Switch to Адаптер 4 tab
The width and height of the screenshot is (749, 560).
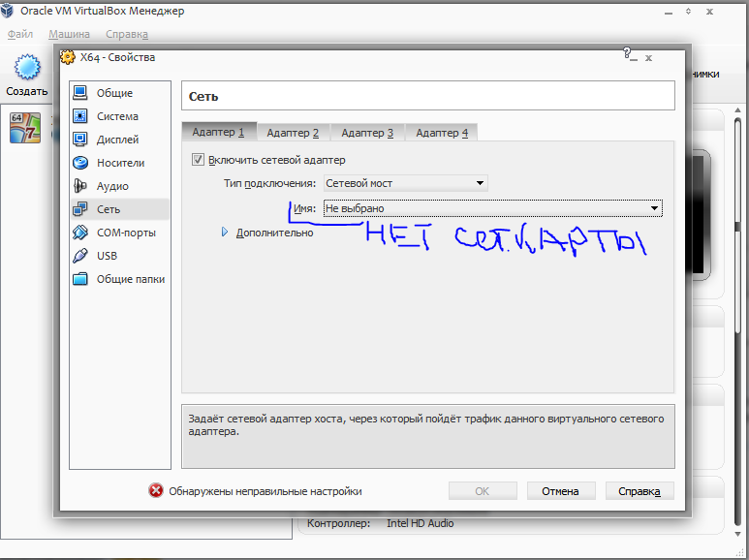coord(442,133)
